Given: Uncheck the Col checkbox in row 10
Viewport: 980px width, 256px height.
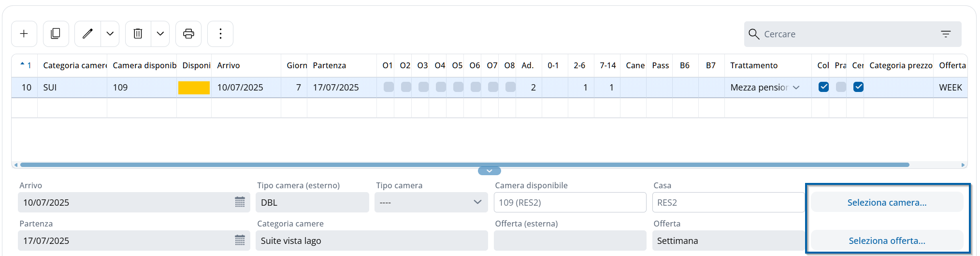Looking at the screenshot, I should click(x=823, y=87).
